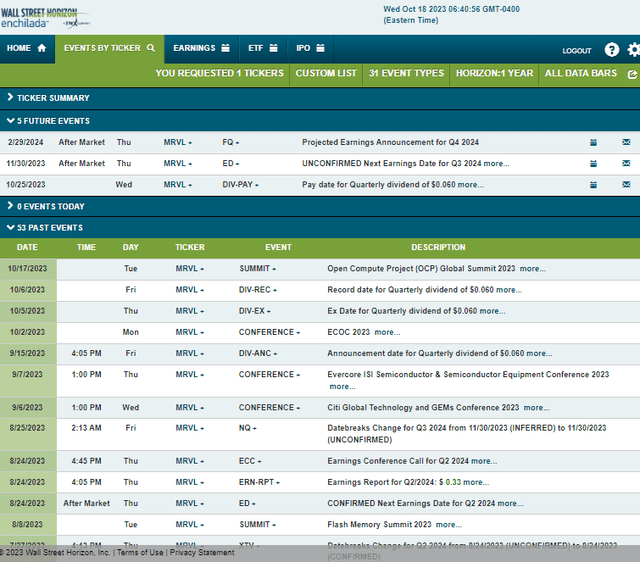Open FQ event type dropdown
Image resolution: width=640 pixels, height=562 pixels.
point(231,142)
